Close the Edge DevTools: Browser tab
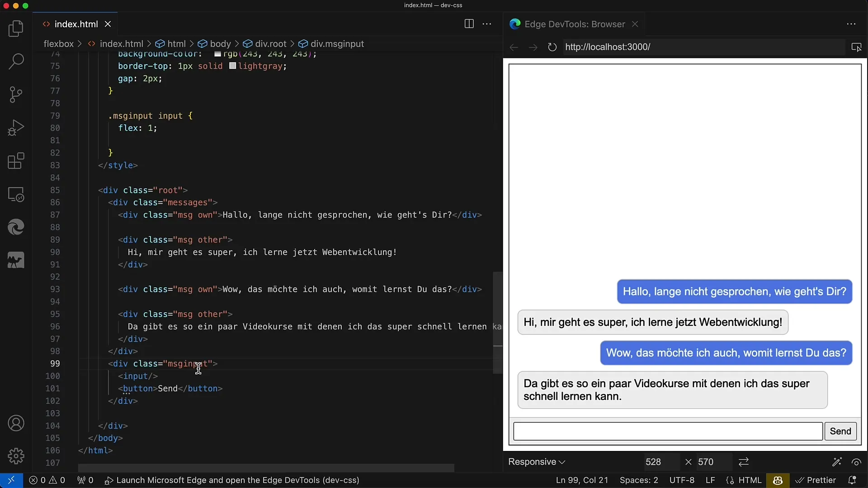Image resolution: width=868 pixels, height=488 pixels. pyautogui.click(x=635, y=24)
